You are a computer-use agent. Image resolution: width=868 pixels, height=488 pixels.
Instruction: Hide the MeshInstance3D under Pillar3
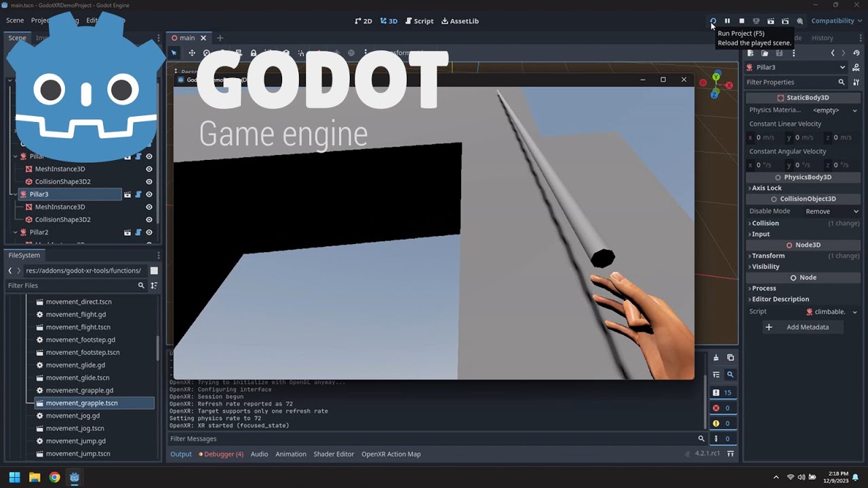coord(149,207)
